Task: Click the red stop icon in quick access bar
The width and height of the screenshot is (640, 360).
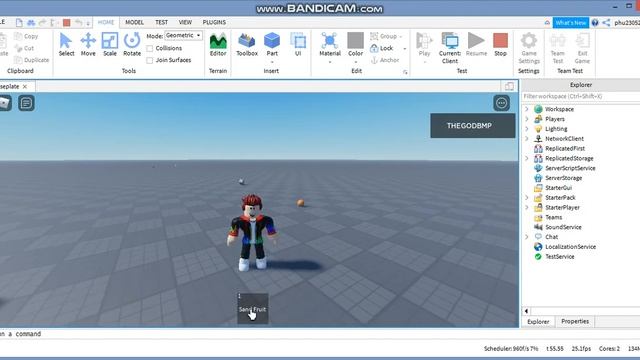Action: pos(67,23)
